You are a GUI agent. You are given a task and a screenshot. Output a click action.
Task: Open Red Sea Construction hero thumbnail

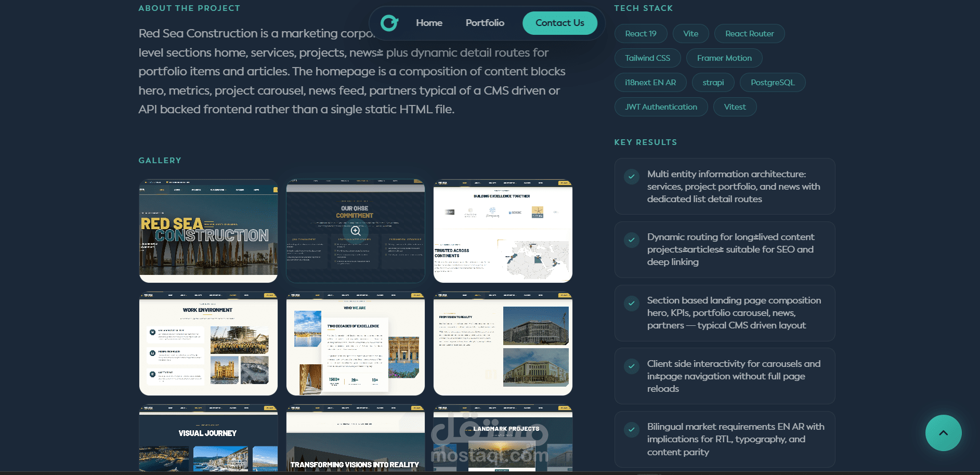[208, 231]
